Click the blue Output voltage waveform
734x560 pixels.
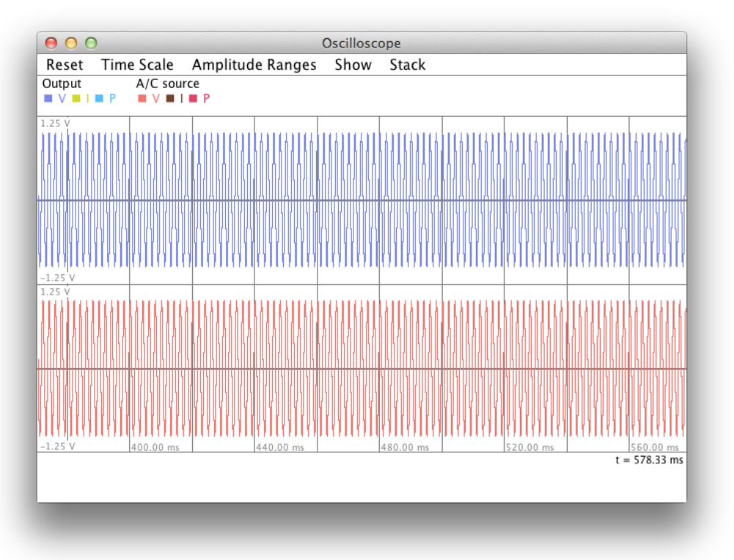362,200
